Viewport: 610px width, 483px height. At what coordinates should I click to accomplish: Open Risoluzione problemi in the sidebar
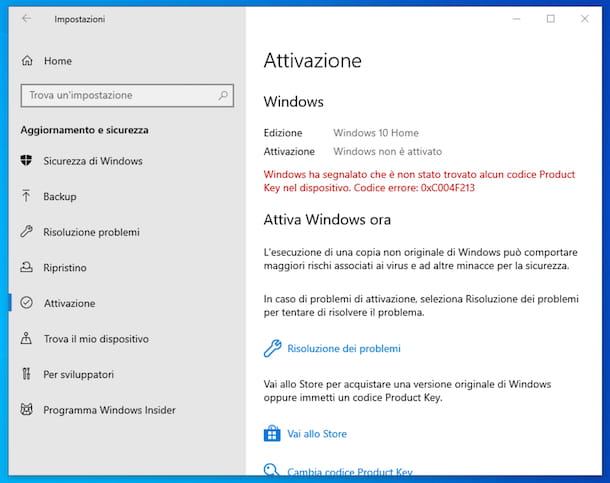pos(91,232)
